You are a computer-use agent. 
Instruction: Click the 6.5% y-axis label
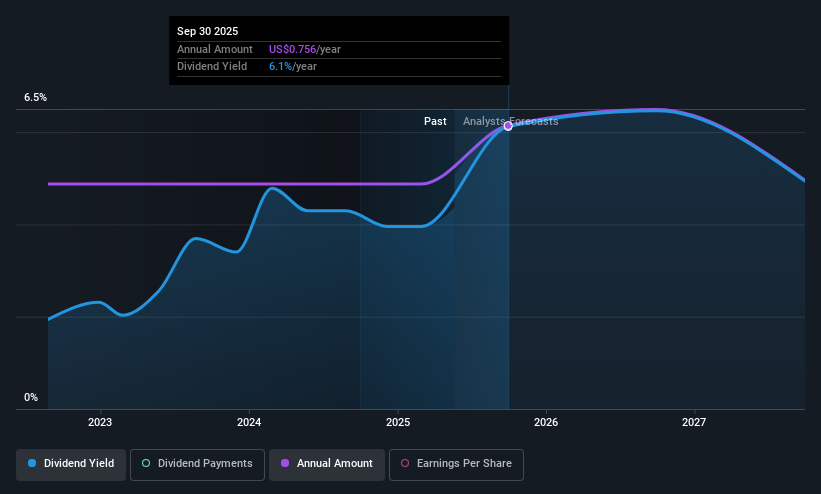click(36, 97)
